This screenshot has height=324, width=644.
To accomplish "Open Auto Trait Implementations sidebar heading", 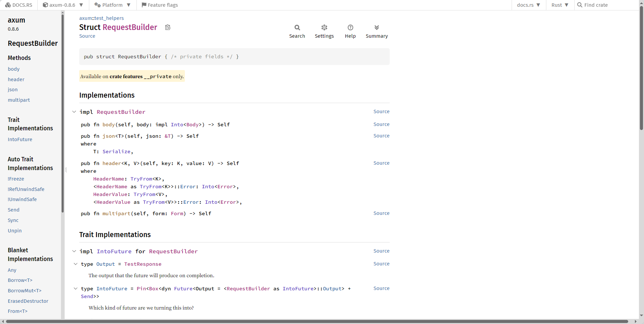I will [x=30, y=163].
